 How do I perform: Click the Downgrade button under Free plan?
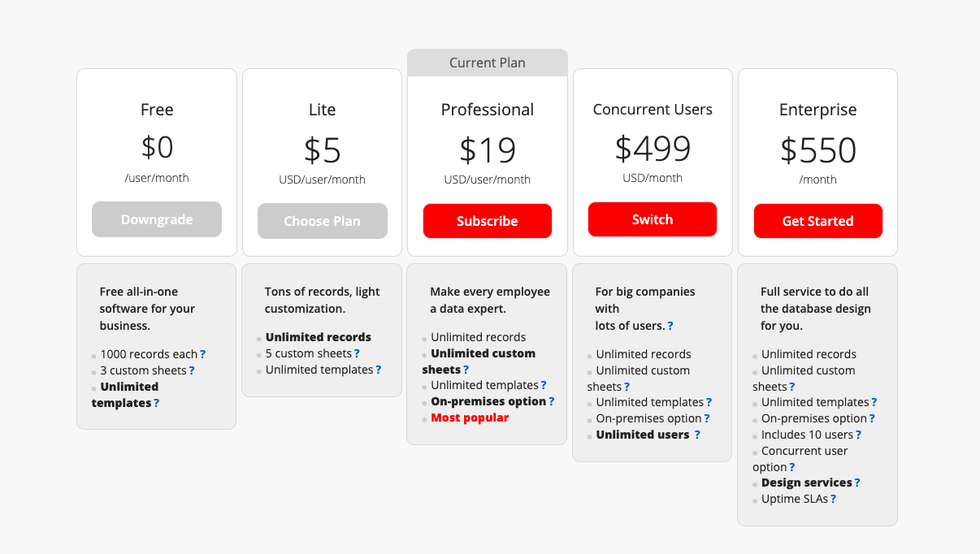157,219
